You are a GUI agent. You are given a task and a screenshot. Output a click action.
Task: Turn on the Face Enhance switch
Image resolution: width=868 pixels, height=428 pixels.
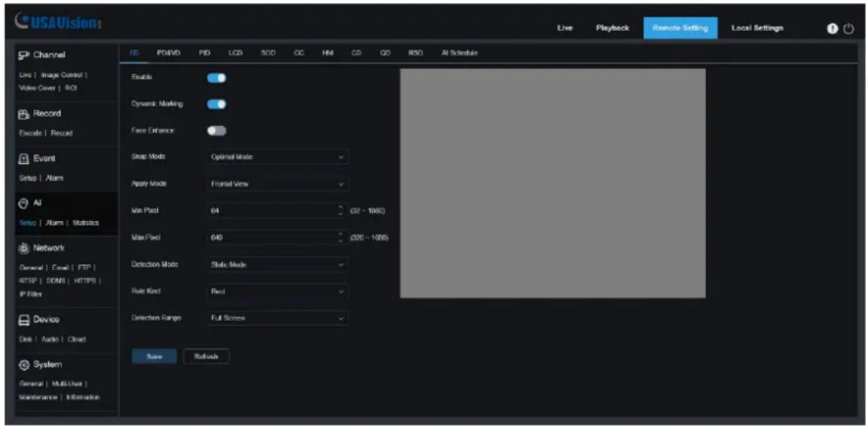pyautogui.click(x=216, y=131)
